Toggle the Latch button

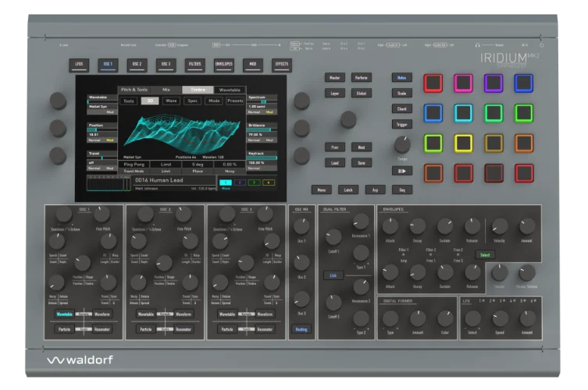pyautogui.click(x=347, y=190)
